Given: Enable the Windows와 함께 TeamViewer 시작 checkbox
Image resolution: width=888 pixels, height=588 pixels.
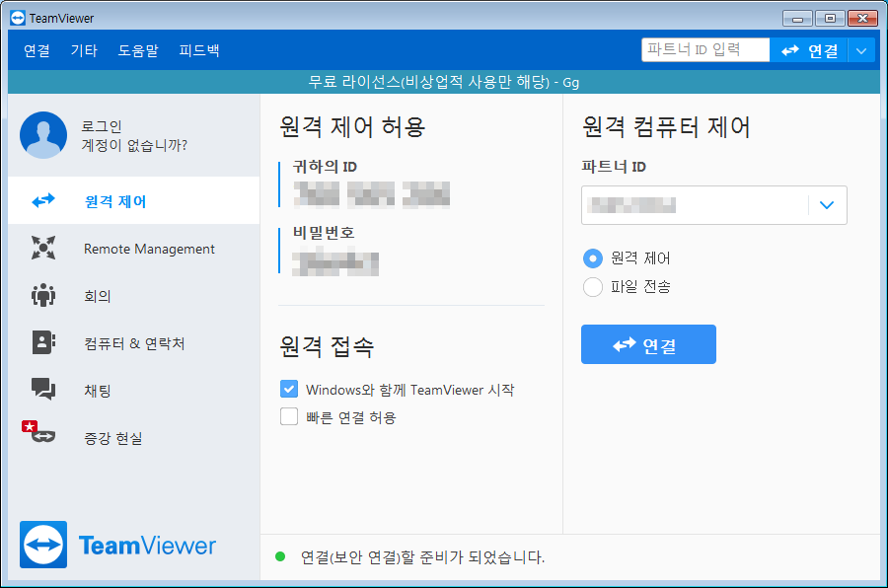Looking at the screenshot, I should pyautogui.click(x=289, y=389).
